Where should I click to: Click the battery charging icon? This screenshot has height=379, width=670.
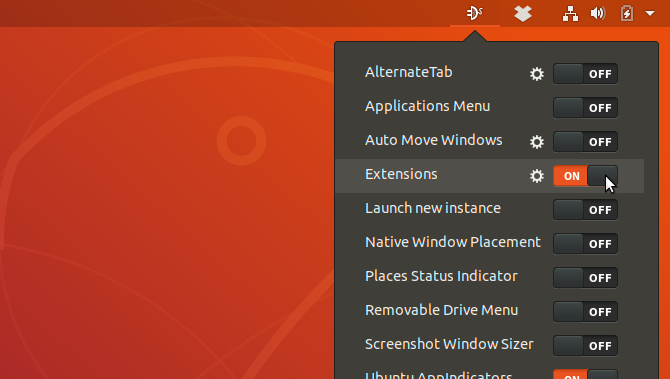(x=626, y=13)
